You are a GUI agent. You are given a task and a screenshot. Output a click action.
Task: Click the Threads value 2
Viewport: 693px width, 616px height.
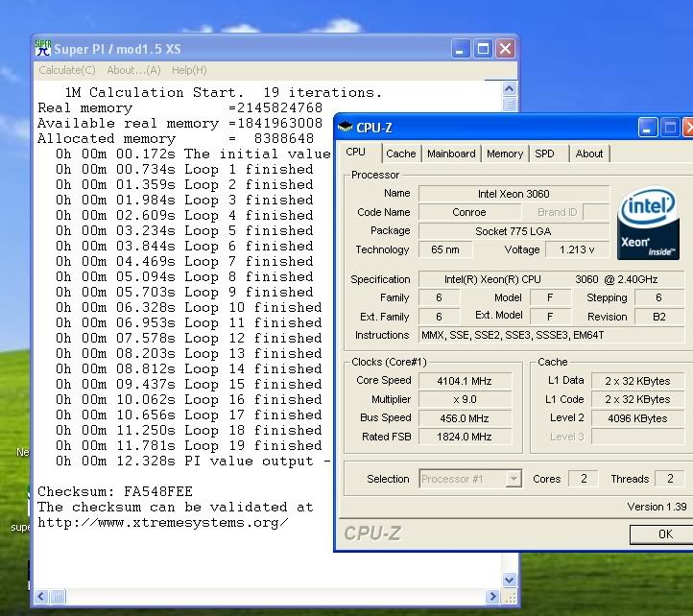coord(670,479)
